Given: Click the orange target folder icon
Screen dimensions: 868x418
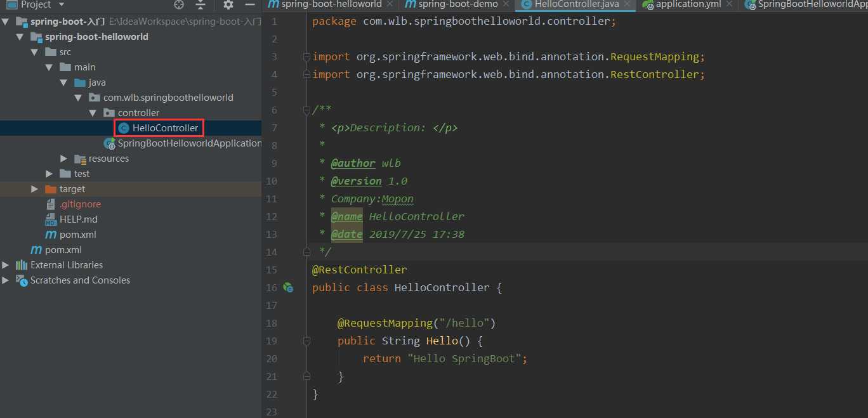Looking at the screenshot, I should coord(51,189).
